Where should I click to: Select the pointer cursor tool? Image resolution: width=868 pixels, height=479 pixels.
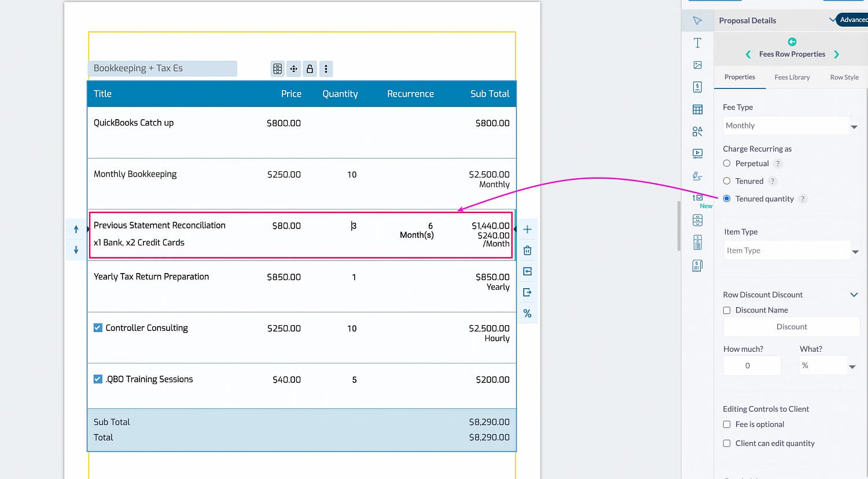(697, 21)
